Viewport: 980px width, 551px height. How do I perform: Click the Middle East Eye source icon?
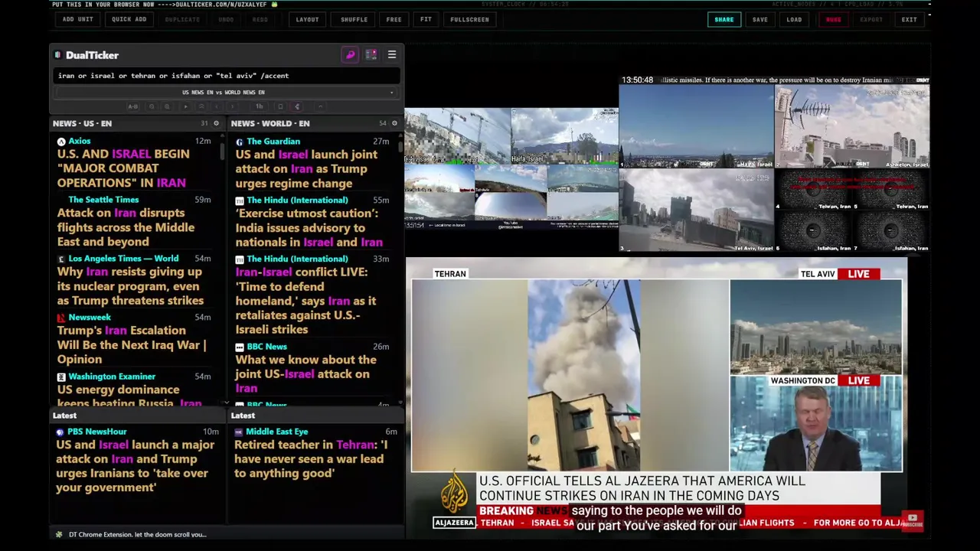pyautogui.click(x=238, y=432)
